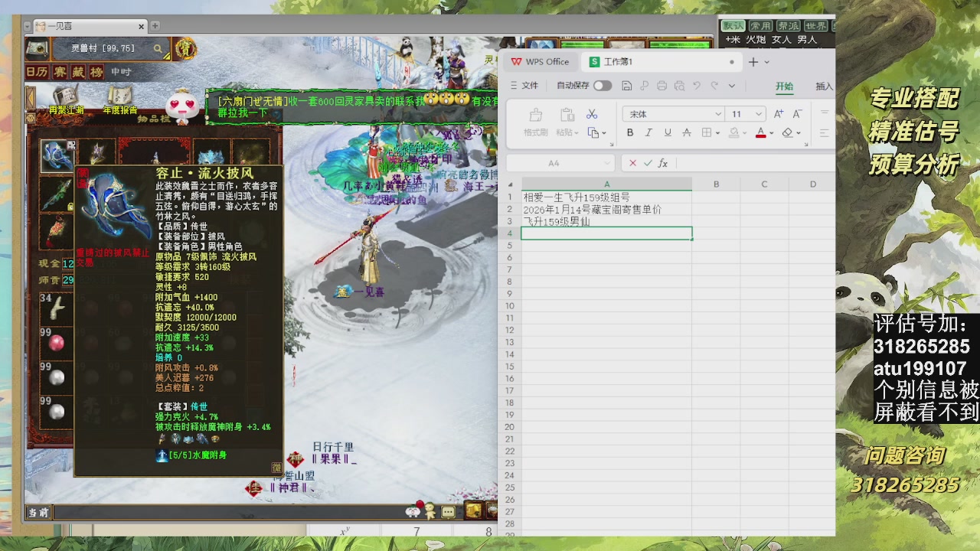This screenshot has width=980, height=551.
Task: Switch to the WPS Office home tab
Action: click(x=540, y=62)
